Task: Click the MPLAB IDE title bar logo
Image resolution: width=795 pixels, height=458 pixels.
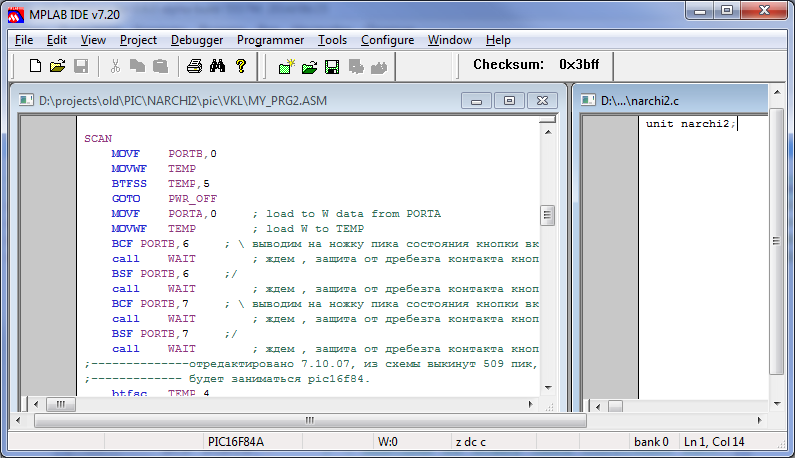Action: pos(16,15)
